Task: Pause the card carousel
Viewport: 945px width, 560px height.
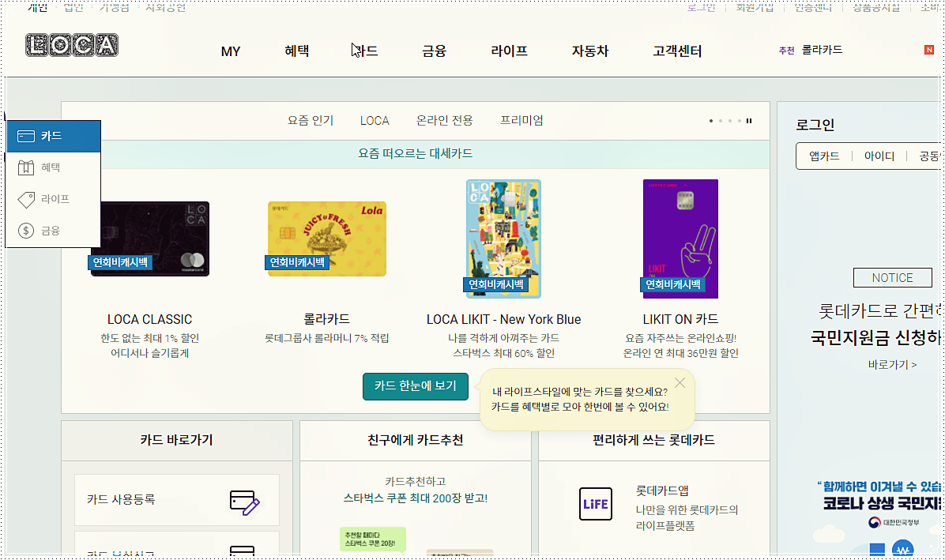Action: (749, 121)
